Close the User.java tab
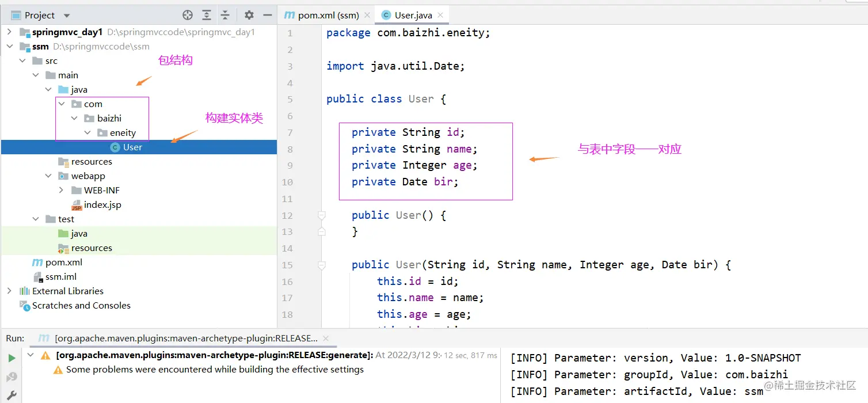This screenshot has height=403, width=868. 440,16
